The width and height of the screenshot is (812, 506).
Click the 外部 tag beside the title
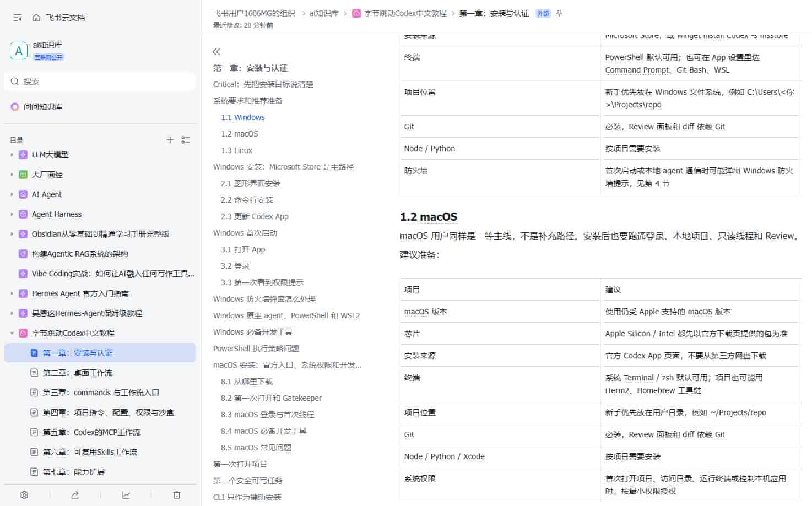[543, 13]
